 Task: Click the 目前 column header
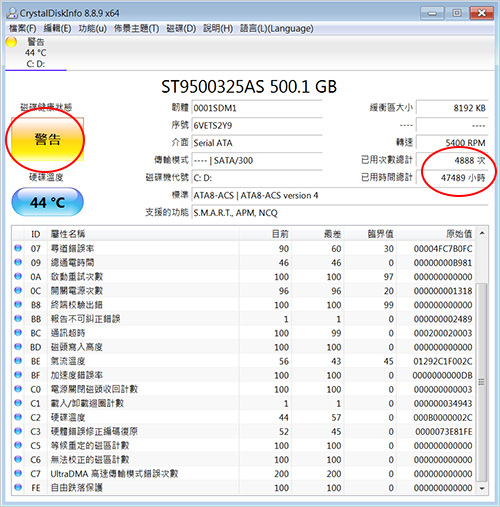[265, 234]
